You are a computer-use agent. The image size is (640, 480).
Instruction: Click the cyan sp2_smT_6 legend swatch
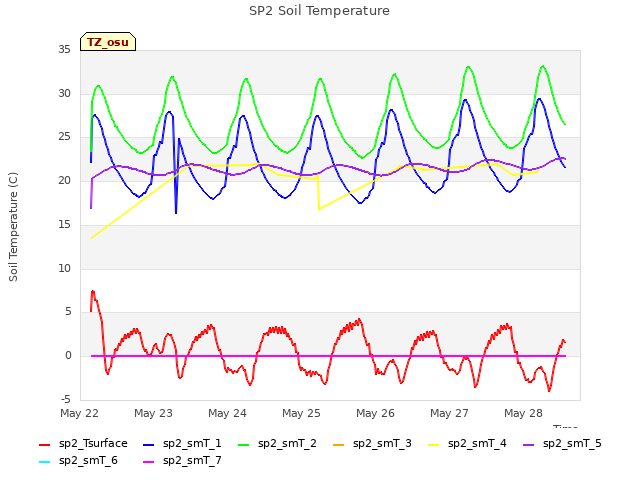click(44, 462)
